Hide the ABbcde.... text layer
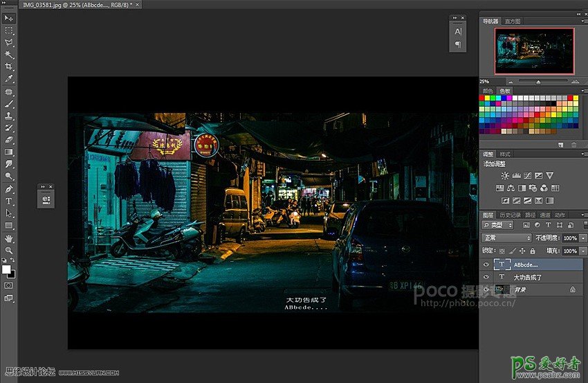 (x=486, y=265)
